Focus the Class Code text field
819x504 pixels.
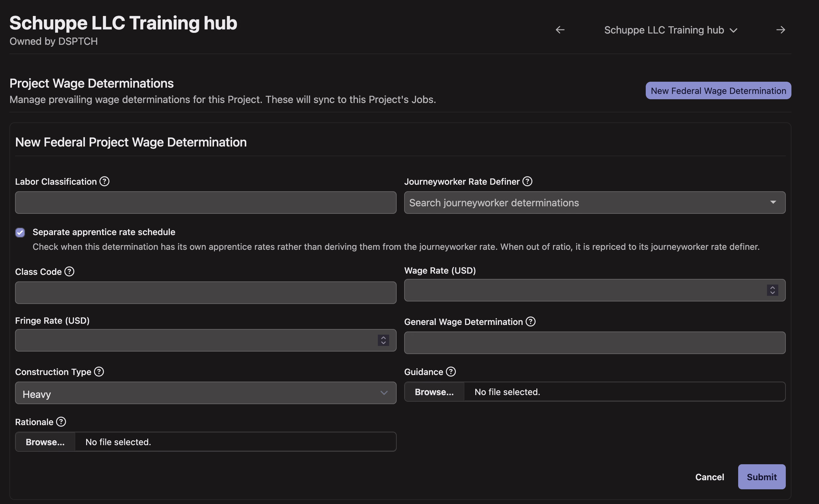pyautogui.click(x=206, y=293)
